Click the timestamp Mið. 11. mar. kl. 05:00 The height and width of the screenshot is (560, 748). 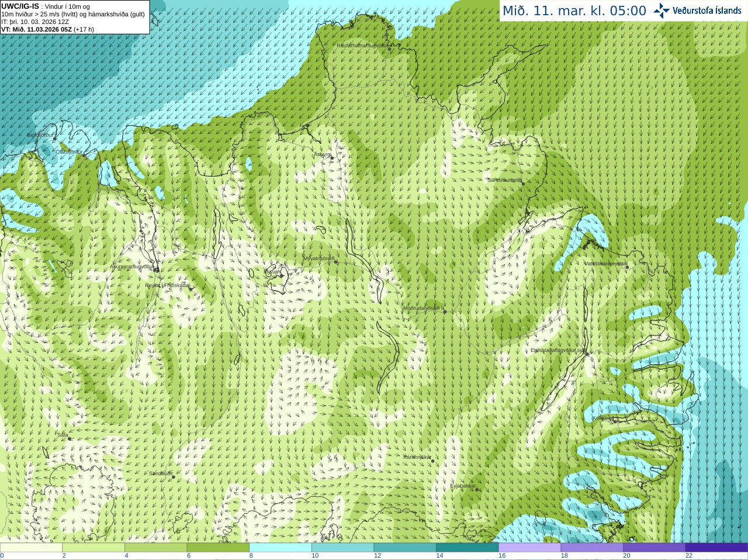pyautogui.click(x=574, y=11)
